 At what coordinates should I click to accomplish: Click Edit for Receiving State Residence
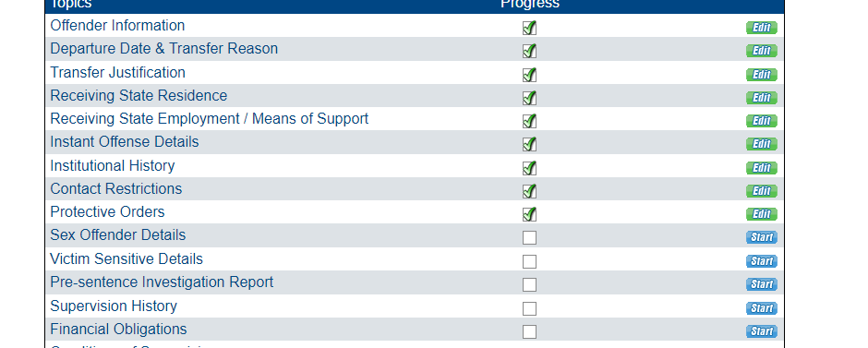(x=761, y=98)
